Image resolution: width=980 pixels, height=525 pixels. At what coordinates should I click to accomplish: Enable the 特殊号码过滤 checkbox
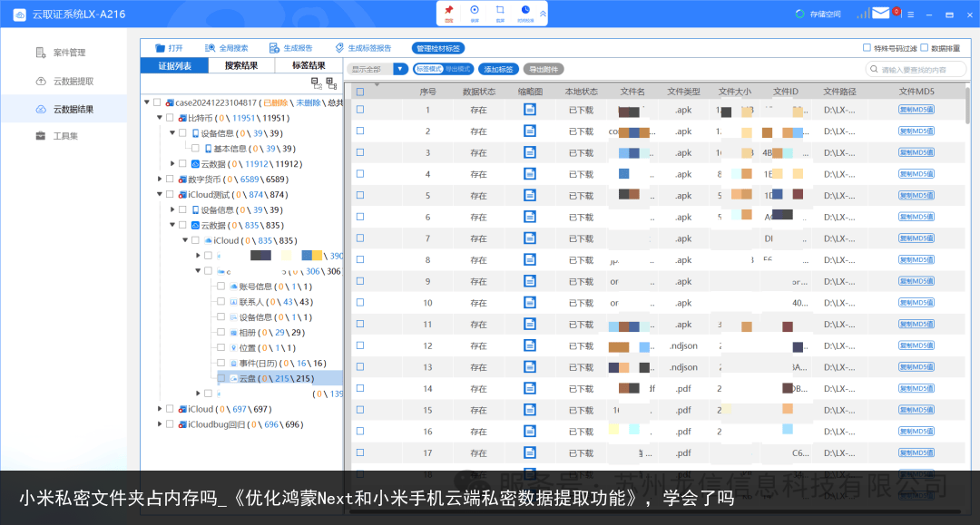[867, 47]
